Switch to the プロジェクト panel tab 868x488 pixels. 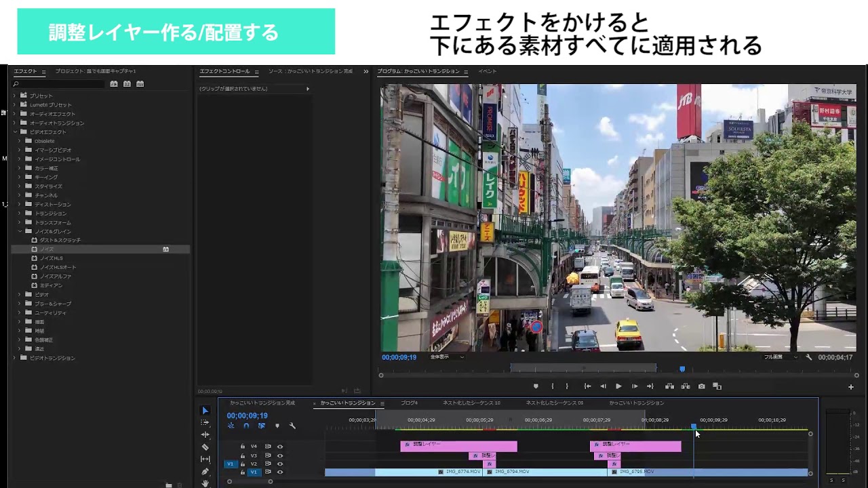point(96,71)
